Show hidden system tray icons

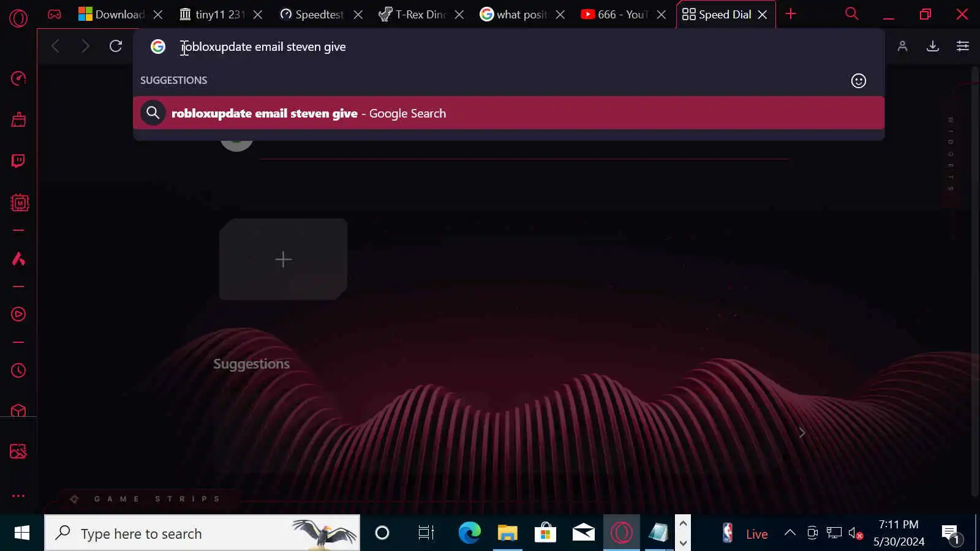[790, 533]
